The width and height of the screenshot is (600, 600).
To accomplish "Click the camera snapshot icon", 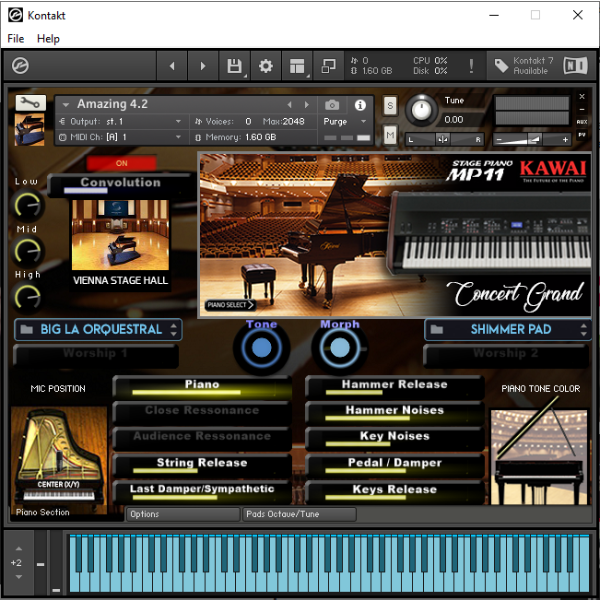I will pyautogui.click(x=332, y=104).
